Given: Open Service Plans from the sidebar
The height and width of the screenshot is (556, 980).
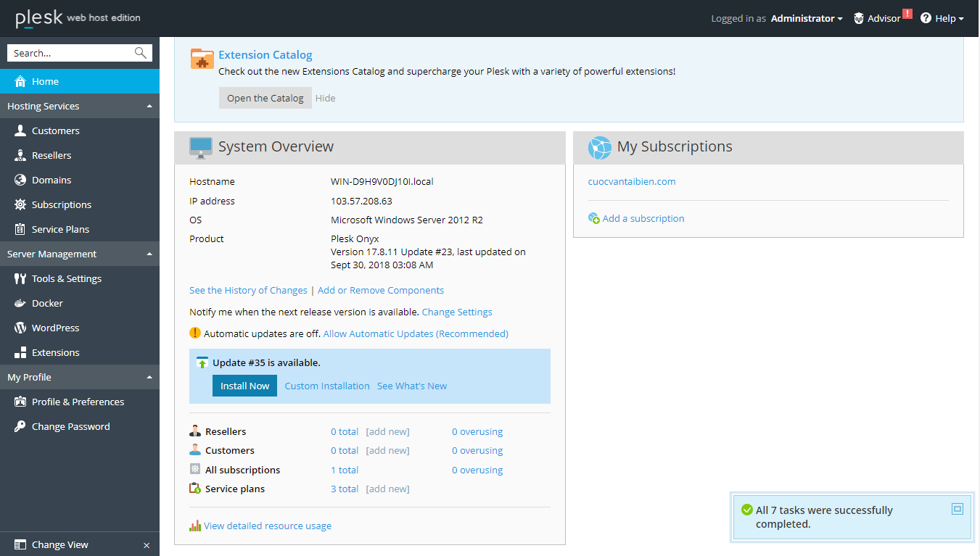Looking at the screenshot, I should (60, 230).
